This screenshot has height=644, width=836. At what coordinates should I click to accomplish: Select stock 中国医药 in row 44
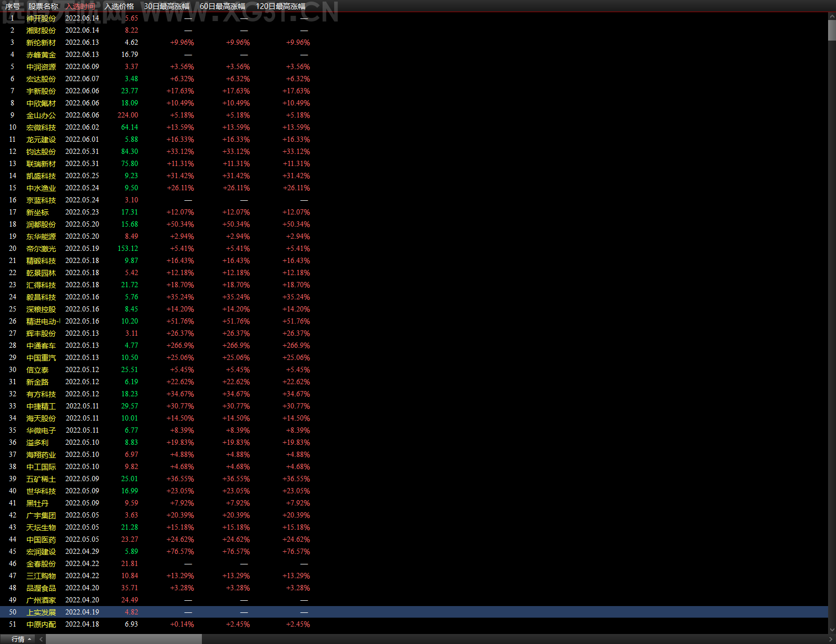click(x=41, y=540)
